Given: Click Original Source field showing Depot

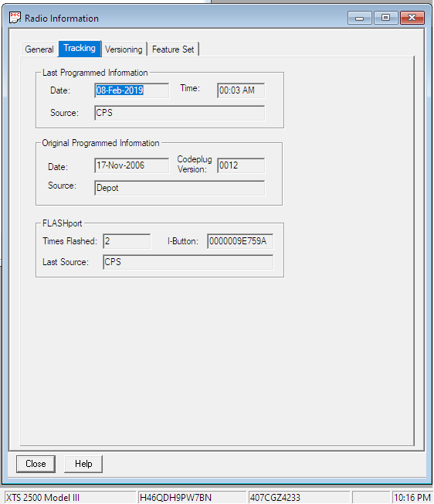Looking at the screenshot, I should (x=179, y=188).
